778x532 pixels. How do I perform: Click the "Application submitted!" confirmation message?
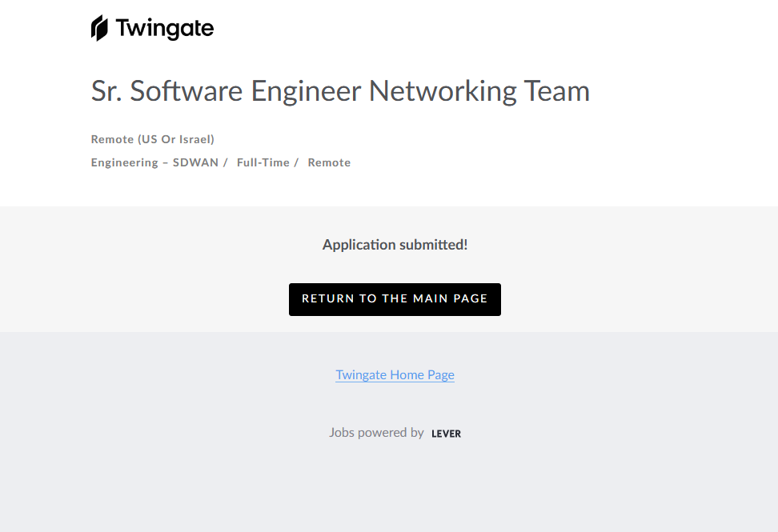click(x=395, y=245)
